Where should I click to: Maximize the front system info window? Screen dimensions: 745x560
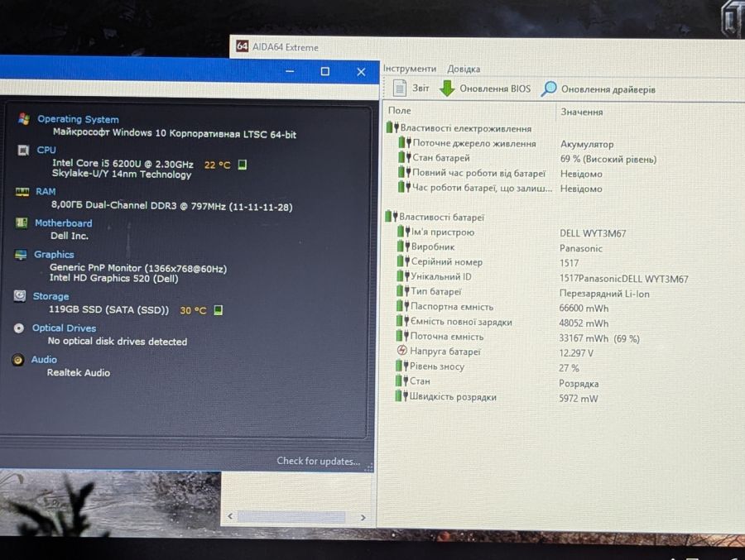[325, 71]
